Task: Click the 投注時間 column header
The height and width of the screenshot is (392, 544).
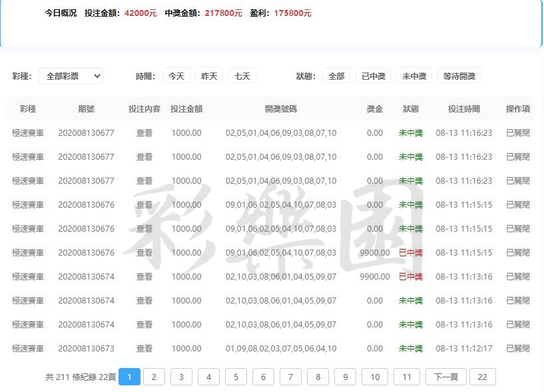Action: point(464,109)
